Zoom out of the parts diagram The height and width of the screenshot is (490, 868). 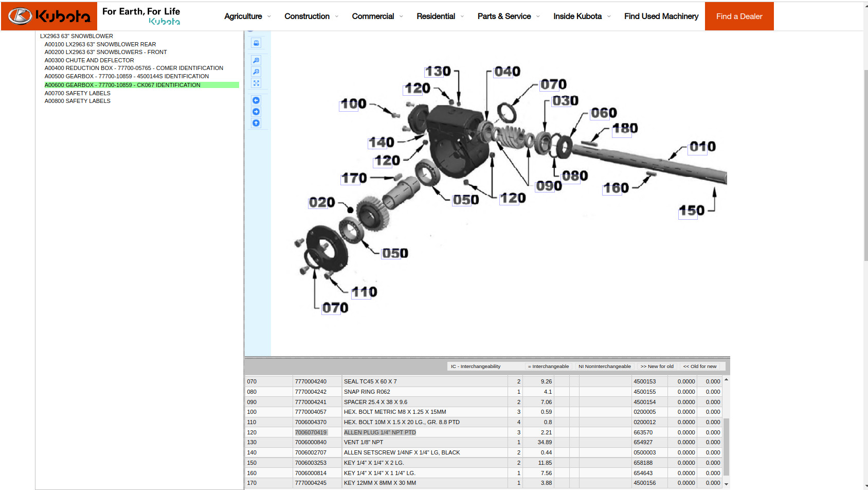point(256,72)
